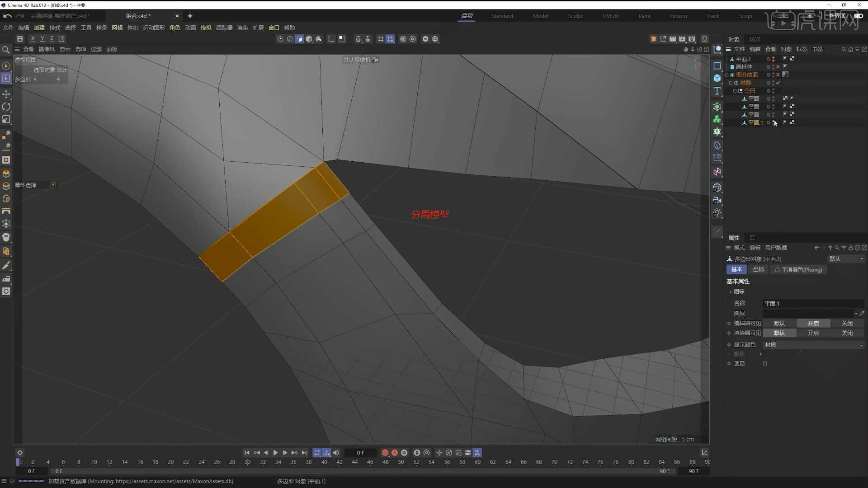Screen dimensions: 868x488
Task: Select the Scale tool in left toolbar
Action: pyautogui.click(x=6, y=119)
